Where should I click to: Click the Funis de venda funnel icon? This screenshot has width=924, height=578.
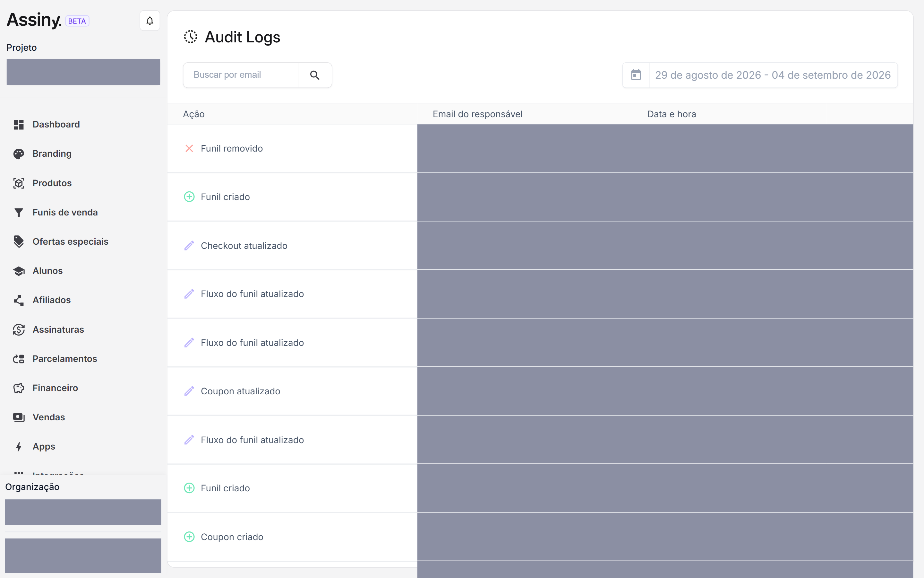click(x=19, y=213)
